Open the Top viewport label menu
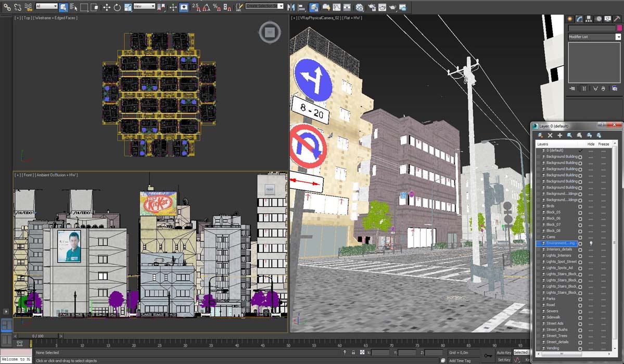 click(27, 18)
